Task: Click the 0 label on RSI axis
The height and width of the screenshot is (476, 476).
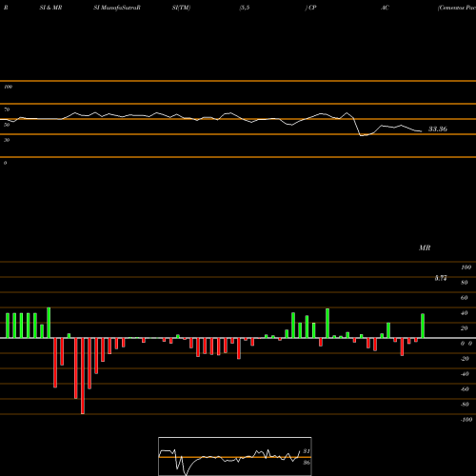Action: (x=6, y=163)
